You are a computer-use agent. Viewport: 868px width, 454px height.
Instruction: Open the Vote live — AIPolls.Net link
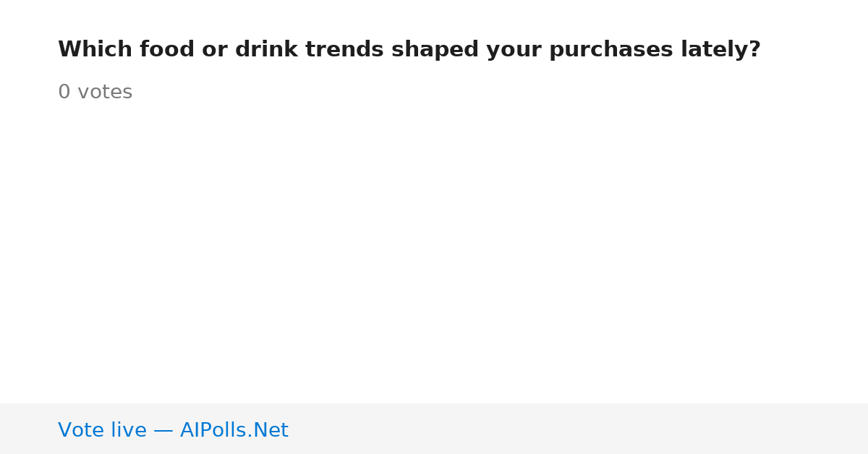pos(173,431)
